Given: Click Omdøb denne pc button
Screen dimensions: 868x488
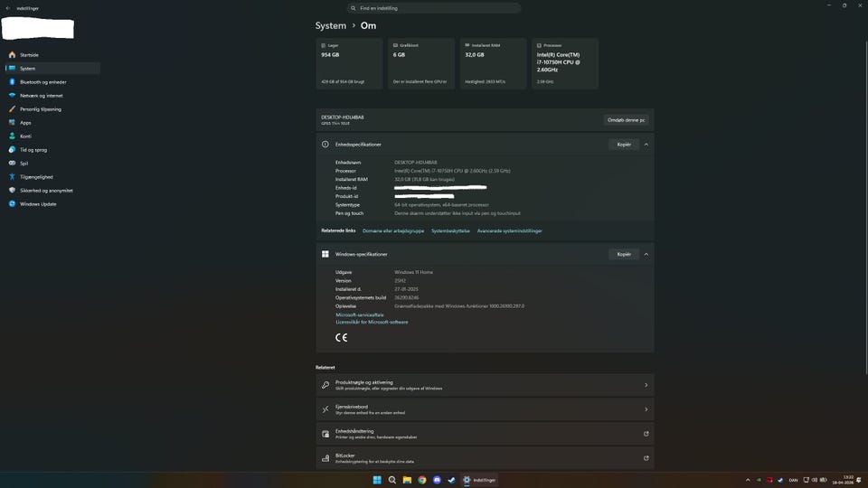Looking at the screenshot, I should 626,120.
